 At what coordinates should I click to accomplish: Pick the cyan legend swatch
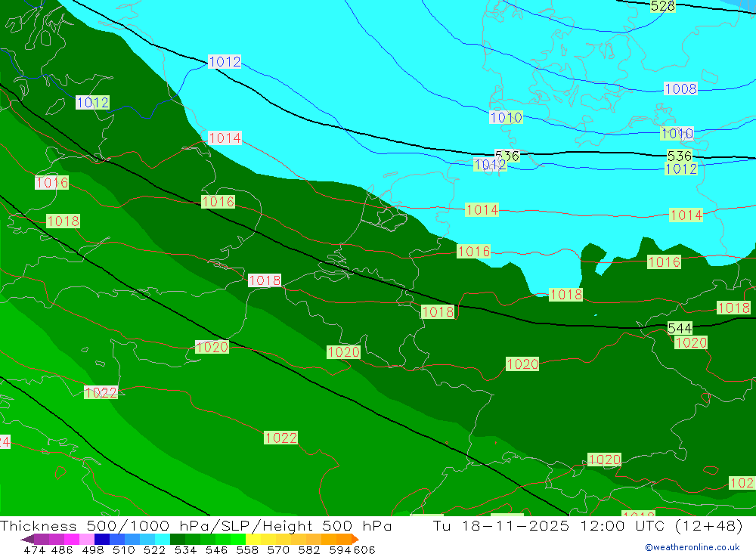point(163,539)
